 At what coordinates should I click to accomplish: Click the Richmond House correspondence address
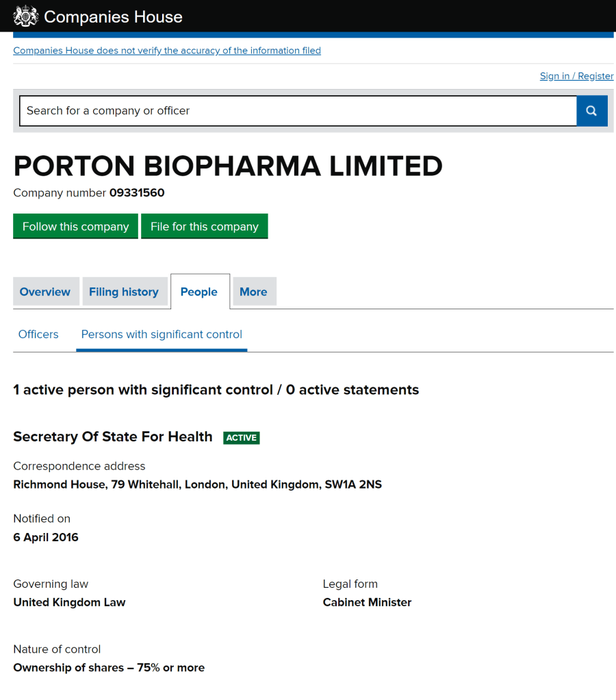click(198, 484)
